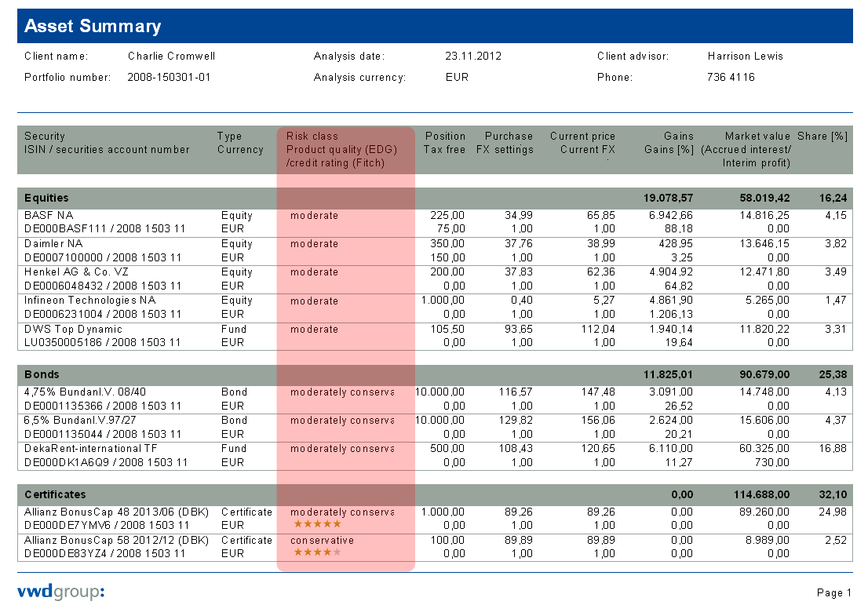Click the five-star rating for Allianz BonusCap 48

tap(317, 524)
